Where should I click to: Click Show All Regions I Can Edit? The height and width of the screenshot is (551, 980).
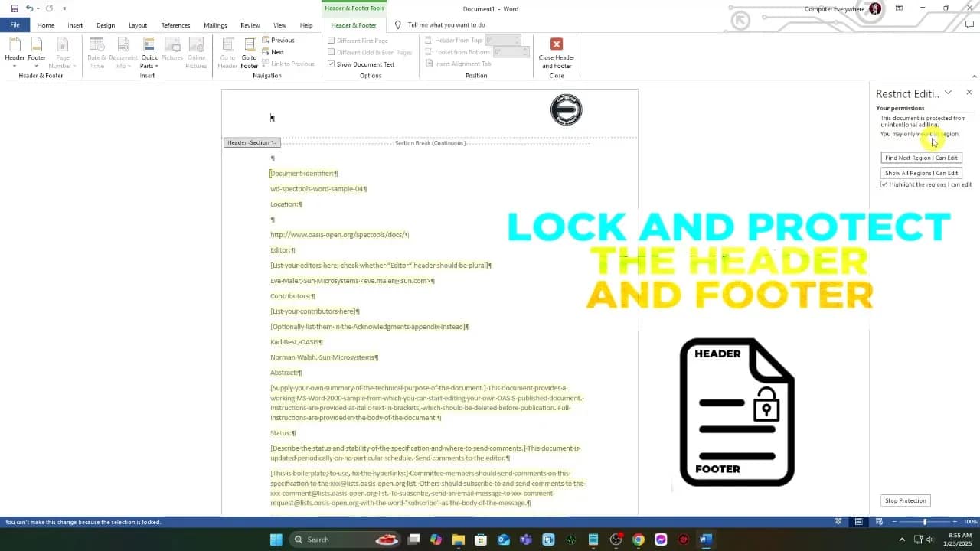pos(921,173)
